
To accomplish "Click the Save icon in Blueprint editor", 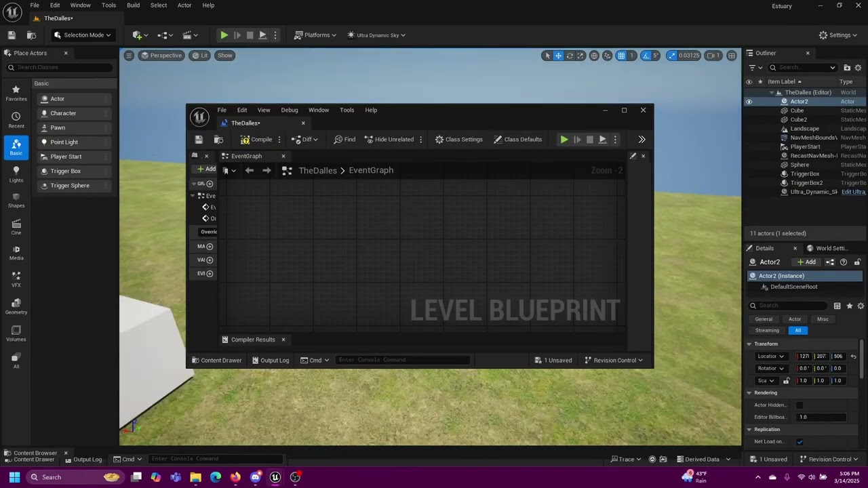I will 199,140.
